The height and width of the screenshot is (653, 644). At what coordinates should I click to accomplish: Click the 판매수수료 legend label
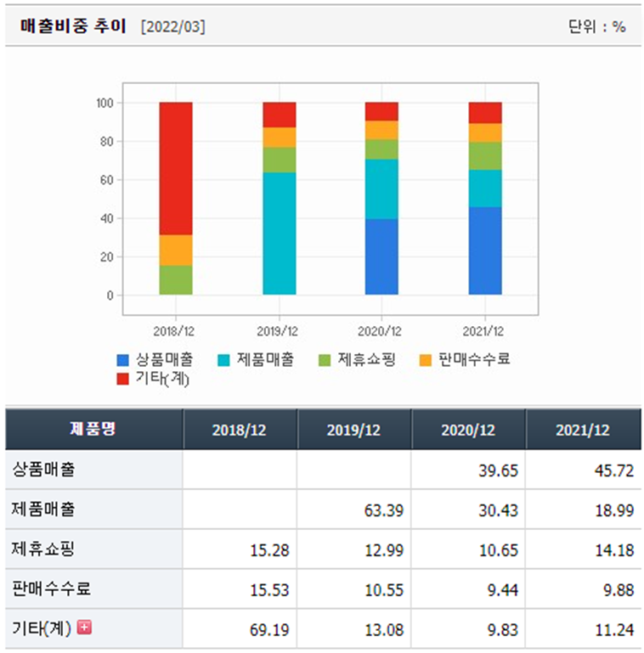point(474,359)
